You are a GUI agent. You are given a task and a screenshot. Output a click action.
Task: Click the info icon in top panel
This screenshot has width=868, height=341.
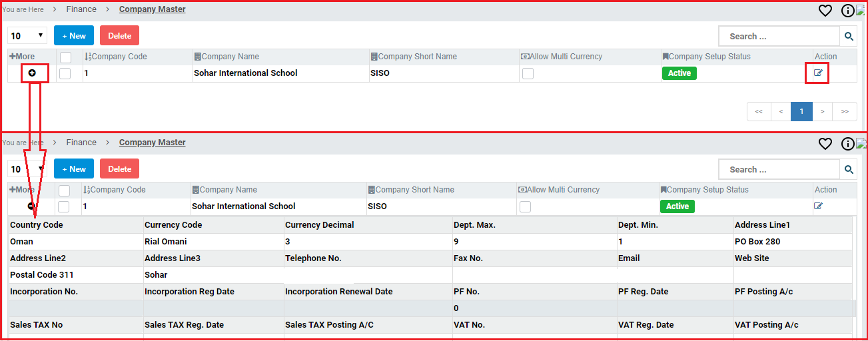[x=847, y=11]
